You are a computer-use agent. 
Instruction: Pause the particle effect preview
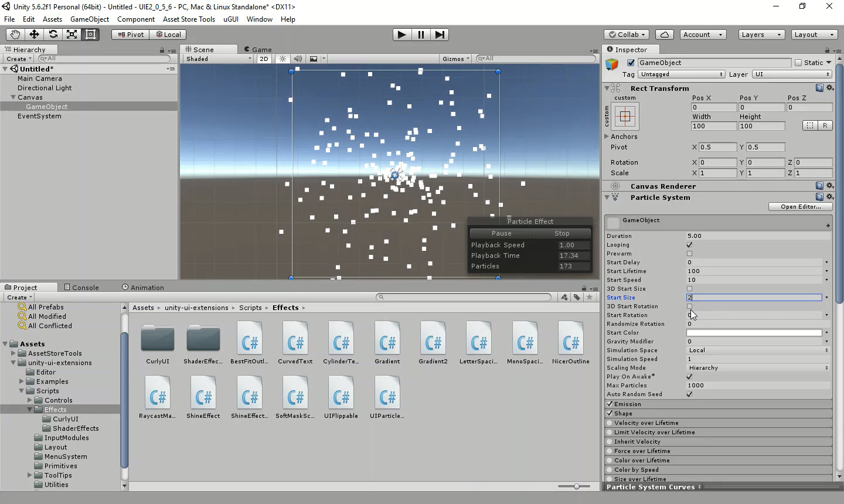tap(501, 233)
